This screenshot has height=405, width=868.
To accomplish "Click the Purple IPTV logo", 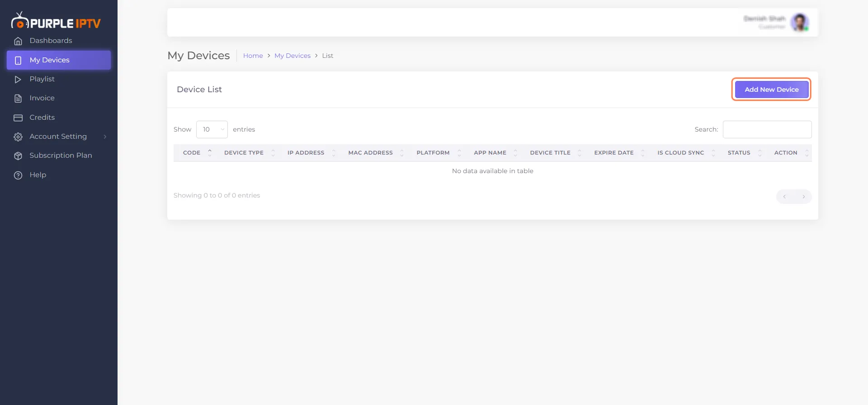I will click(x=56, y=21).
